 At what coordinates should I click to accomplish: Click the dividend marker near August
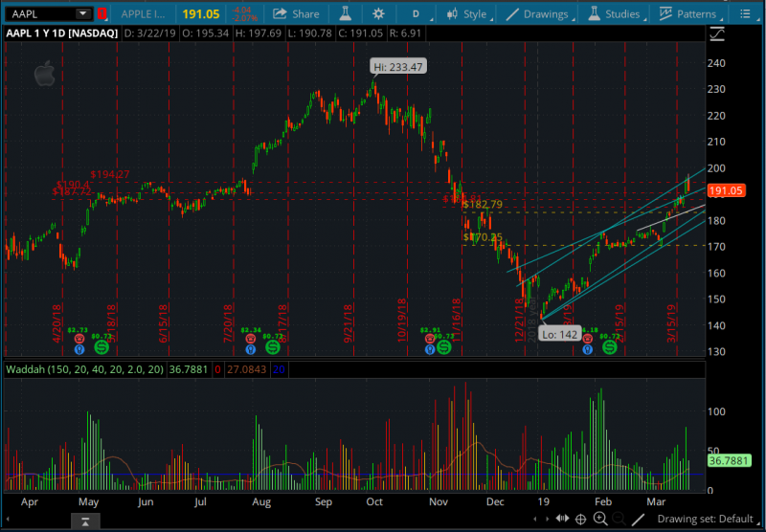pos(272,348)
